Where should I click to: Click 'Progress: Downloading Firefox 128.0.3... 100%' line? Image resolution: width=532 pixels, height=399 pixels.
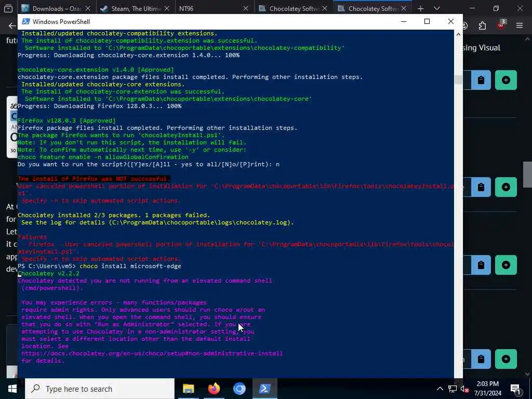pos(99,106)
